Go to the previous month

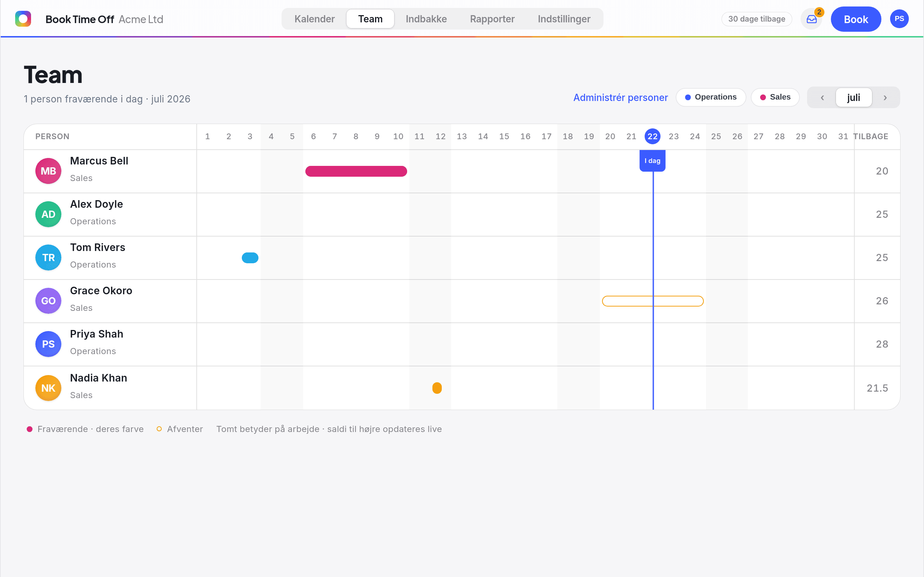click(822, 98)
